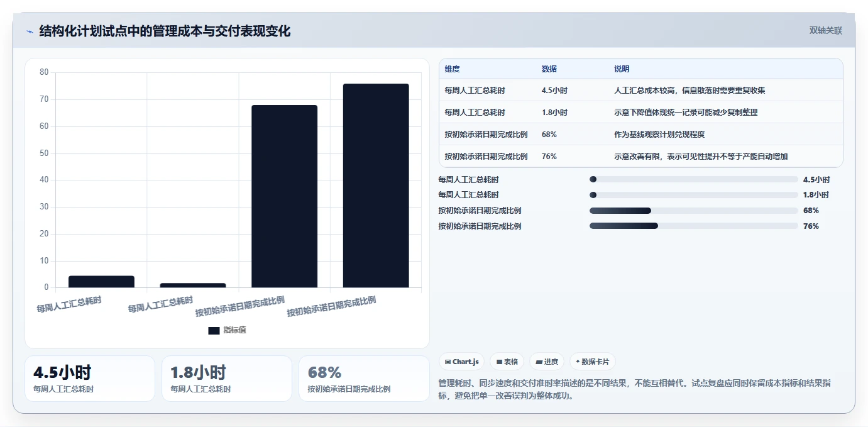Click the short chart bar at 4.5

click(x=101, y=282)
